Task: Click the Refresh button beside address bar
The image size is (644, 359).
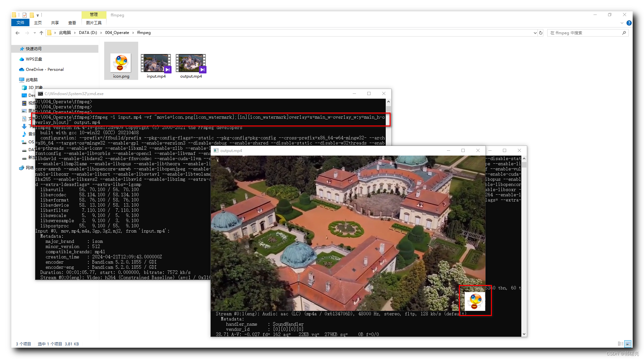Action: pos(540,33)
